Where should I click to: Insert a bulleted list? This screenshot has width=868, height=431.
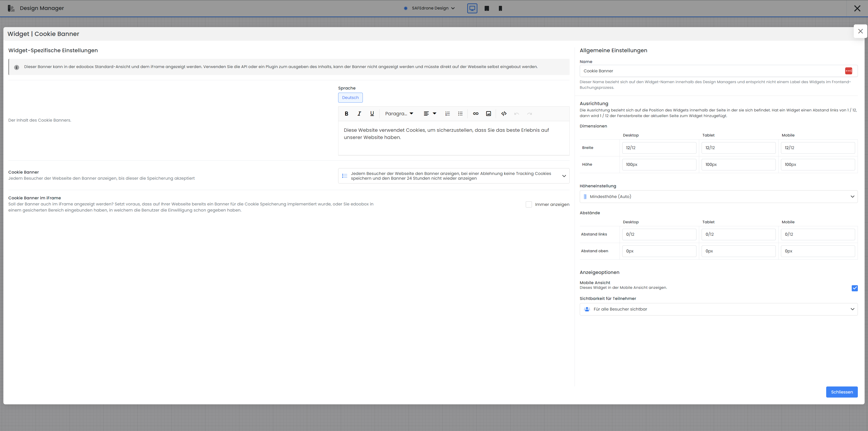(460, 114)
